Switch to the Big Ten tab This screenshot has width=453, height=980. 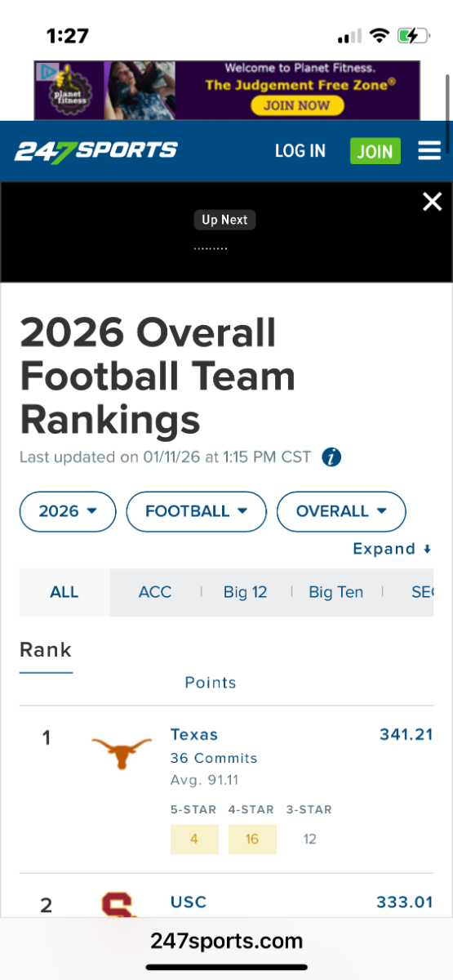coord(336,592)
